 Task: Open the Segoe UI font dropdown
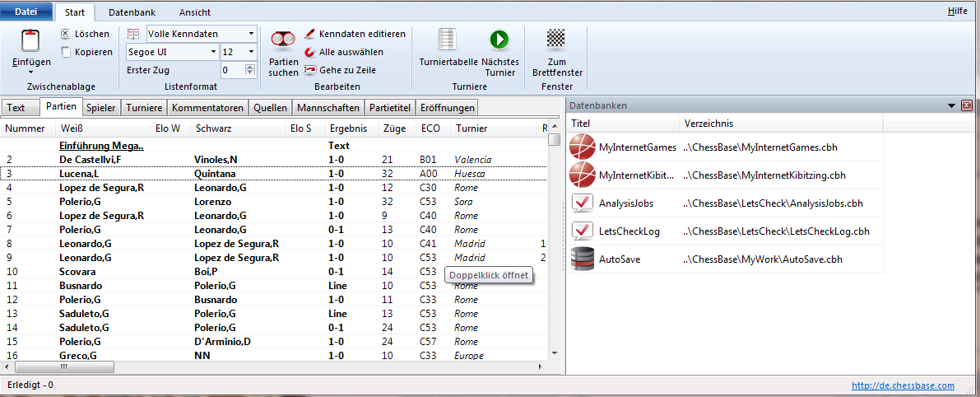click(x=214, y=52)
